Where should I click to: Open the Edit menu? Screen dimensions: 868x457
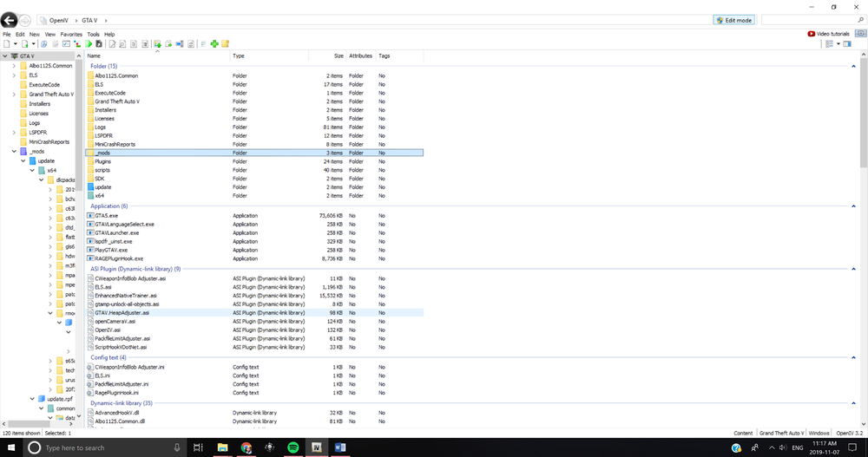tap(20, 35)
